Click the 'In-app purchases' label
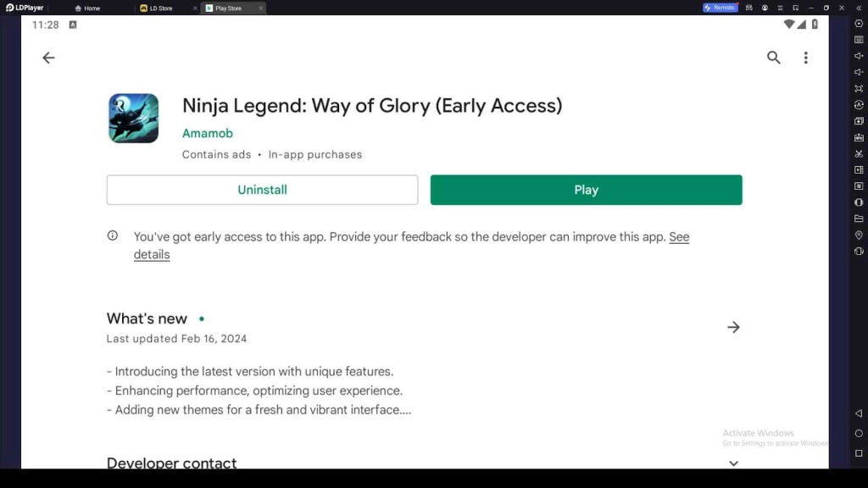 (x=315, y=154)
